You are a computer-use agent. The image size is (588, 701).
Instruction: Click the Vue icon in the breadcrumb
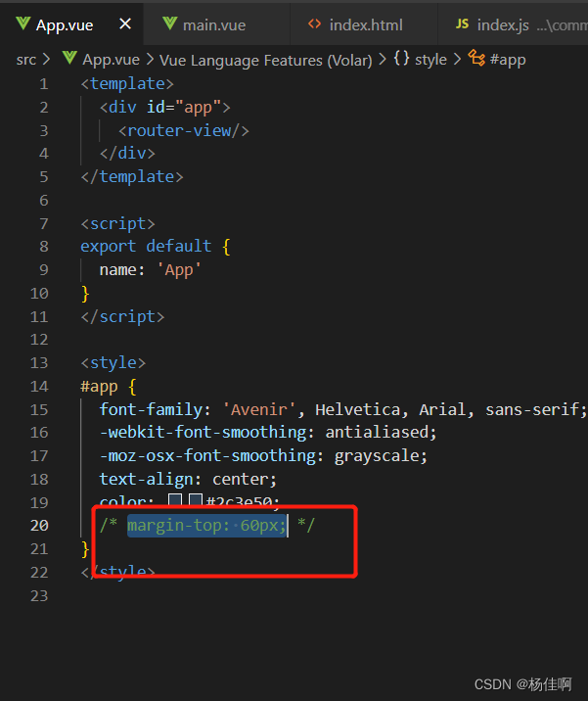[x=69, y=58]
